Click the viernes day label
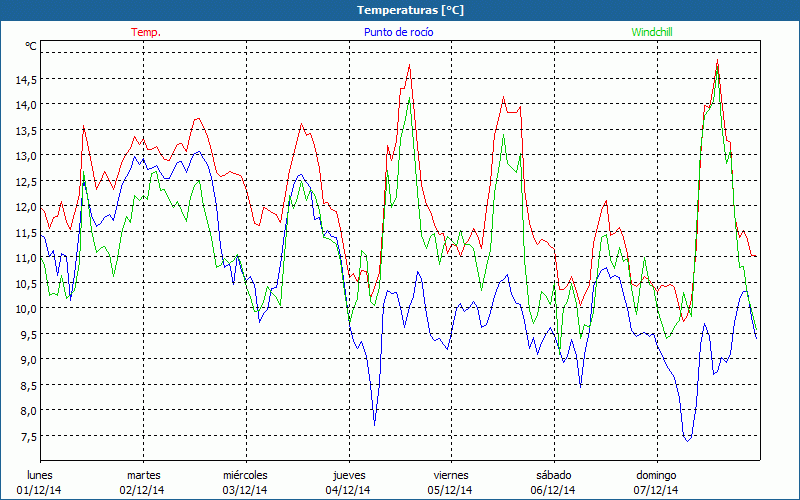This screenshot has height=500, width=800. coord(451,475)
